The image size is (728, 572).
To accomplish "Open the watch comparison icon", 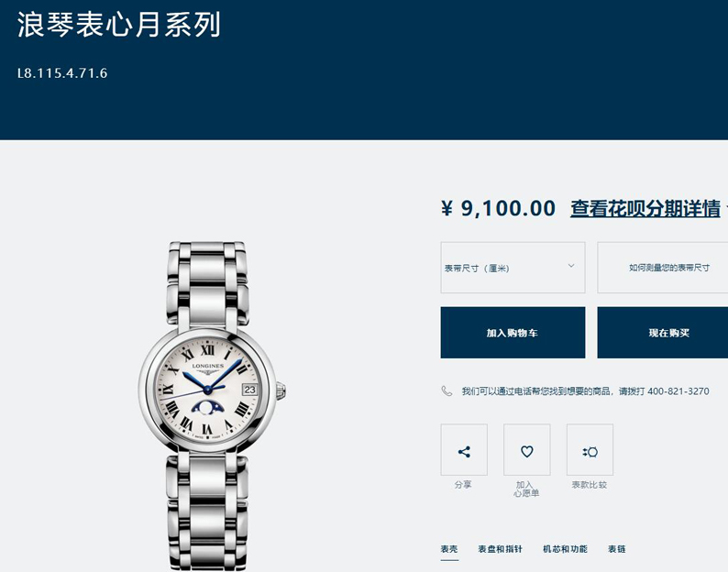I will (x=590, y=449).
